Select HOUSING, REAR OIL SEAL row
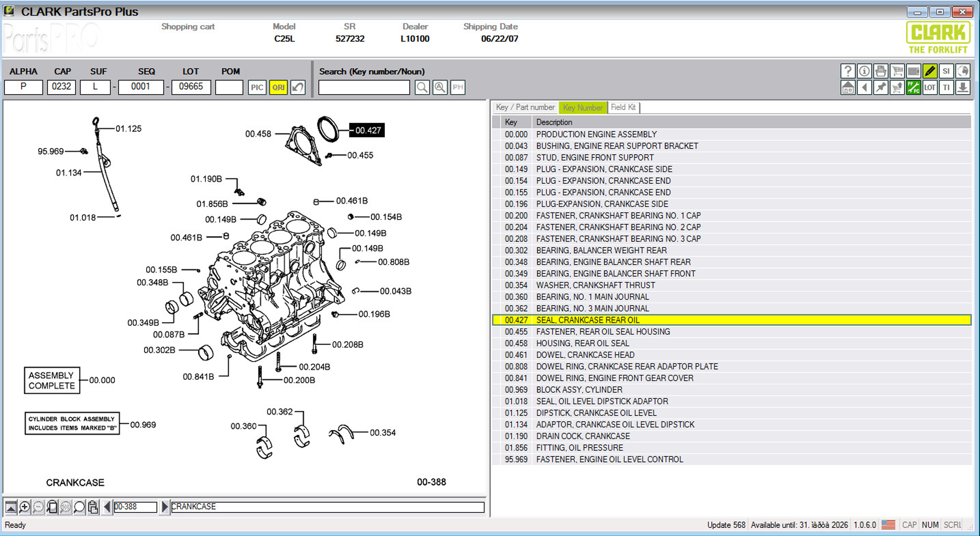980x536 pixels. [x=583, y=343]
